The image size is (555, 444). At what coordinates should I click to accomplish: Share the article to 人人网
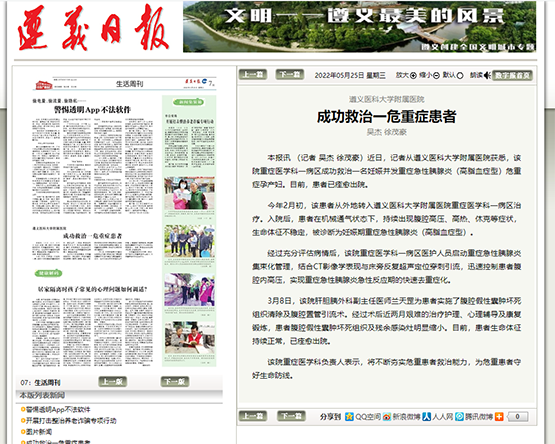point(437,417)
